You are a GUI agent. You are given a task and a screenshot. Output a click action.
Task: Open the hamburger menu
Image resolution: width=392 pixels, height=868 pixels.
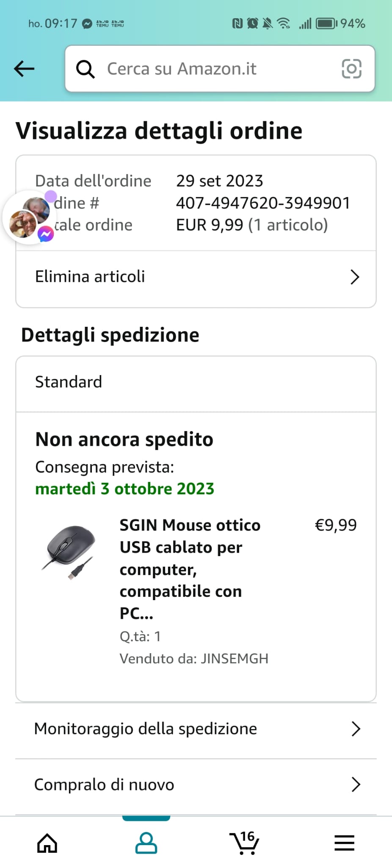pos(344,843)
